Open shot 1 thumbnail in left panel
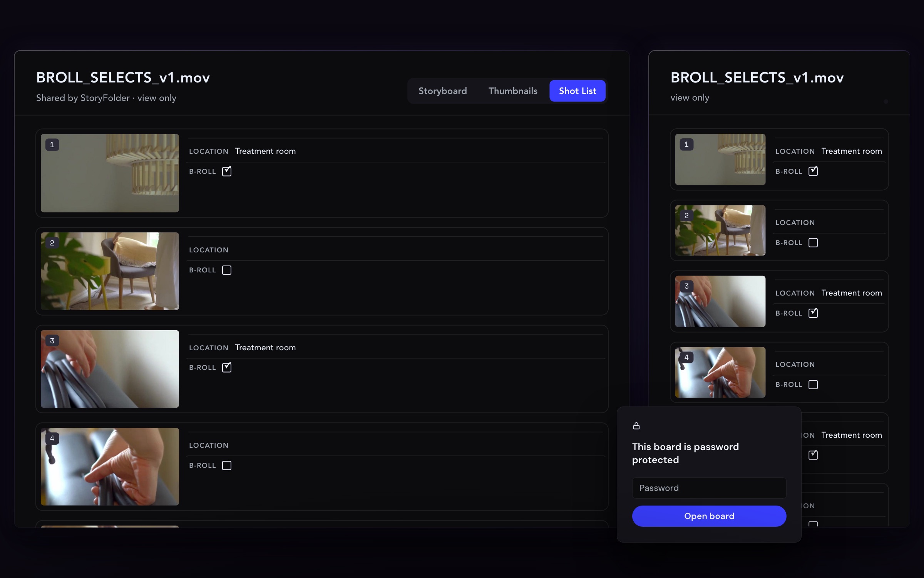Image resolution: width=924 pixels, height=578 pixels. pos(110,173)
